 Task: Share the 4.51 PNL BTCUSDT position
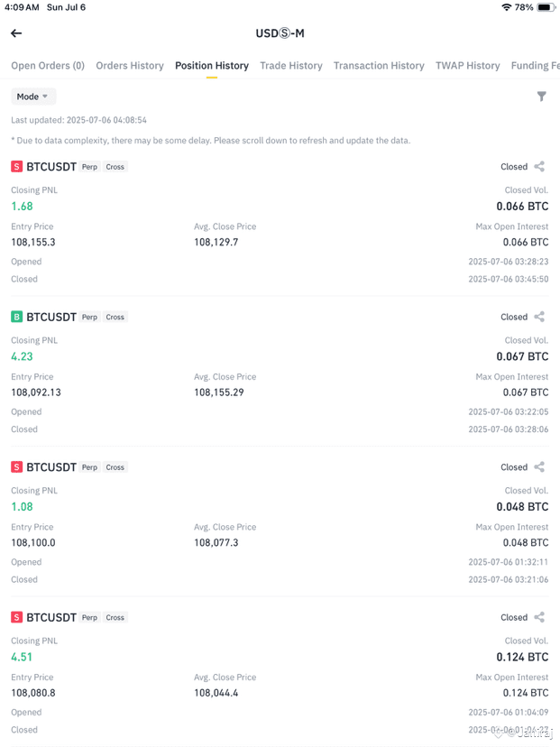[x=539, y=617]
